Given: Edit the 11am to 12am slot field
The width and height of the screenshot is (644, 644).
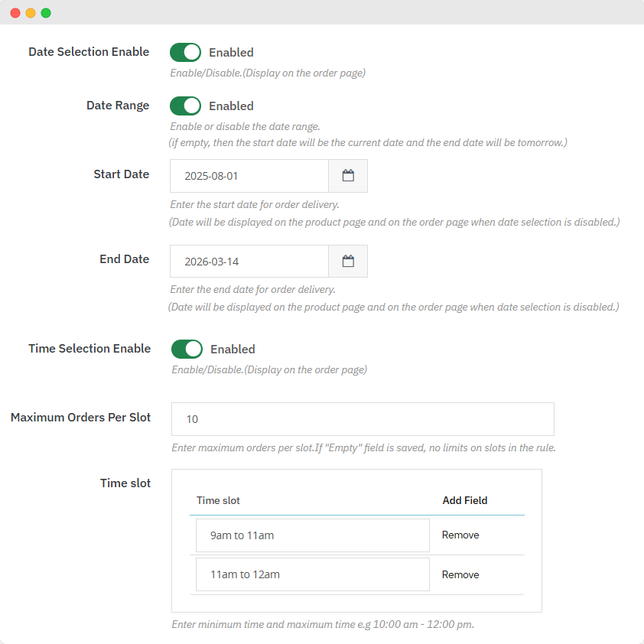Looking at the screenshot, I should click(x=312, y=574).
